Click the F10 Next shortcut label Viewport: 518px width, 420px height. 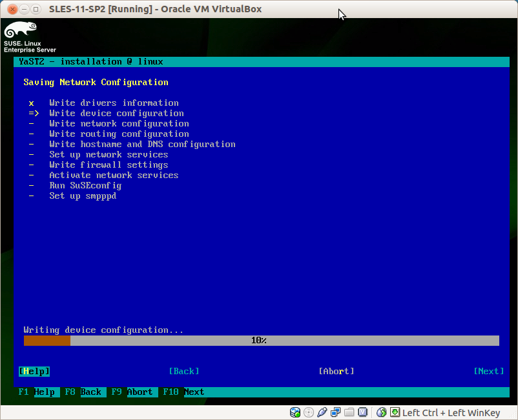183,392
